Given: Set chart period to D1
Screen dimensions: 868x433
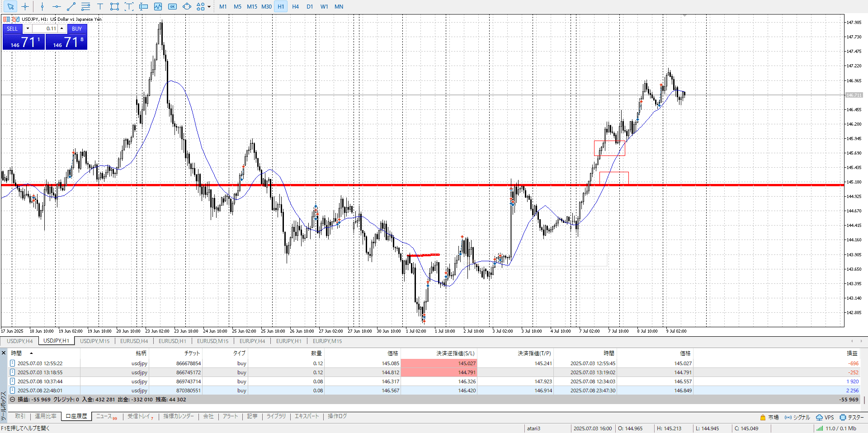Looking at the screenshot, I should point(310,6).
